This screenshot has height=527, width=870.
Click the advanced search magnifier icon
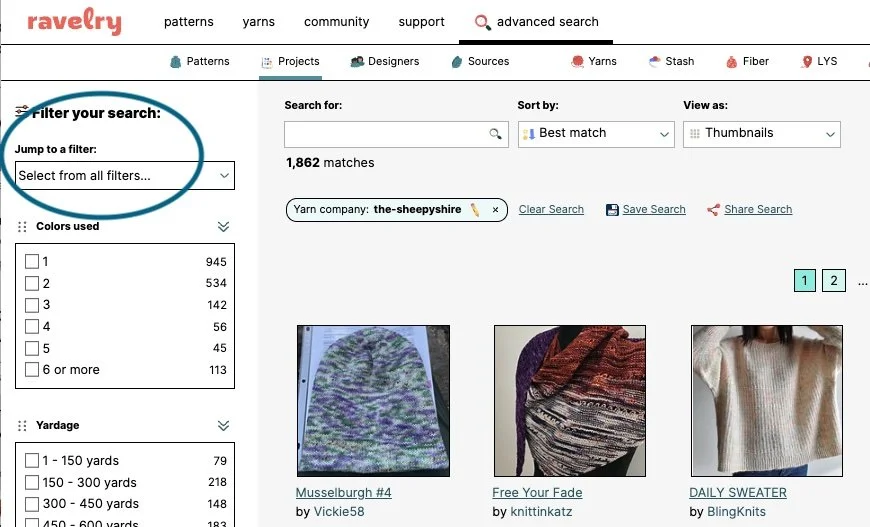[x=482, y=22]
